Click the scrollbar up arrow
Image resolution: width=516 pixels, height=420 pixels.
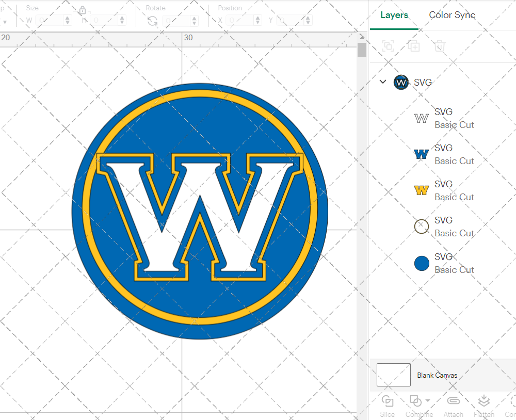(362, 37)
